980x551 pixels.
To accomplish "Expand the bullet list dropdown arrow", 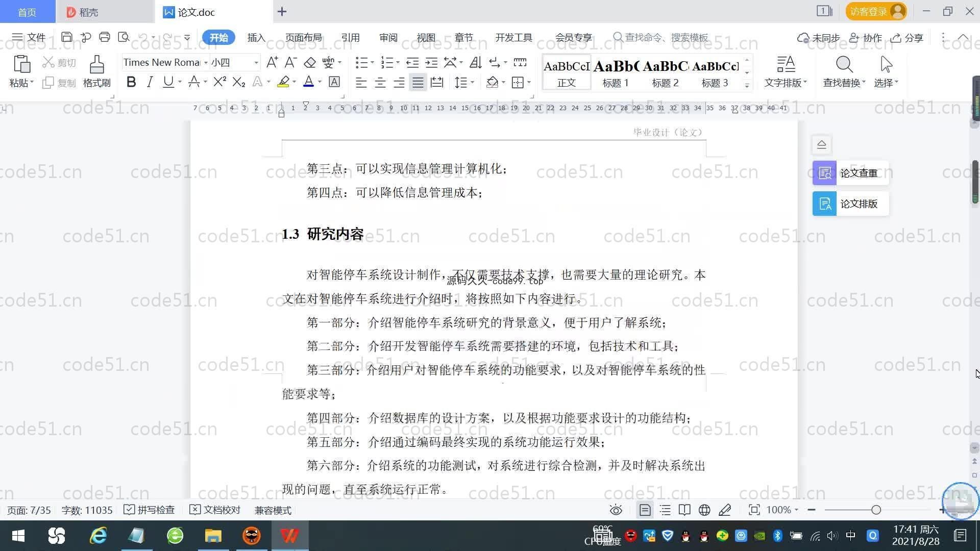I will (372, 62).
